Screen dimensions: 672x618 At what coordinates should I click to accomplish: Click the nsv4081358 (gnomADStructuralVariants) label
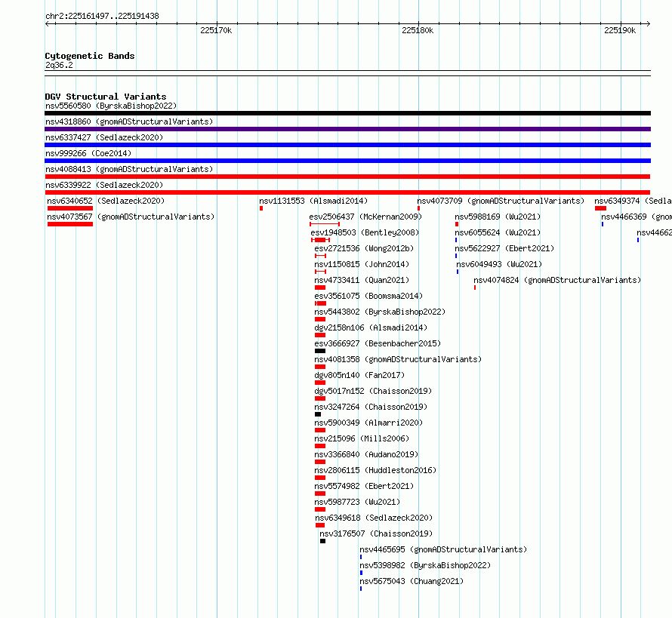[x=398, y=359]
